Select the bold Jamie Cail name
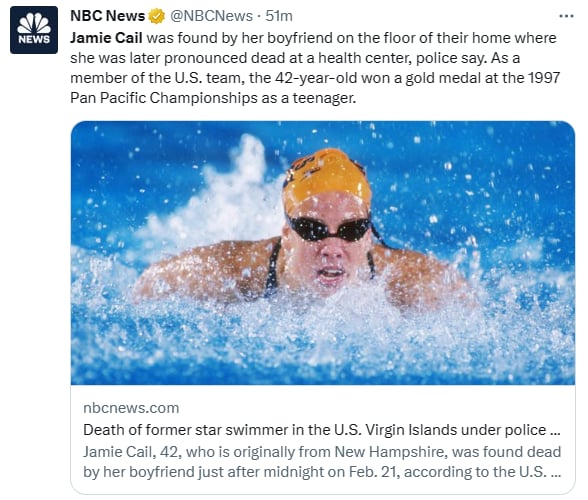Image resolution: width=588 pixels, height=500 pixels. coord(106,38)
